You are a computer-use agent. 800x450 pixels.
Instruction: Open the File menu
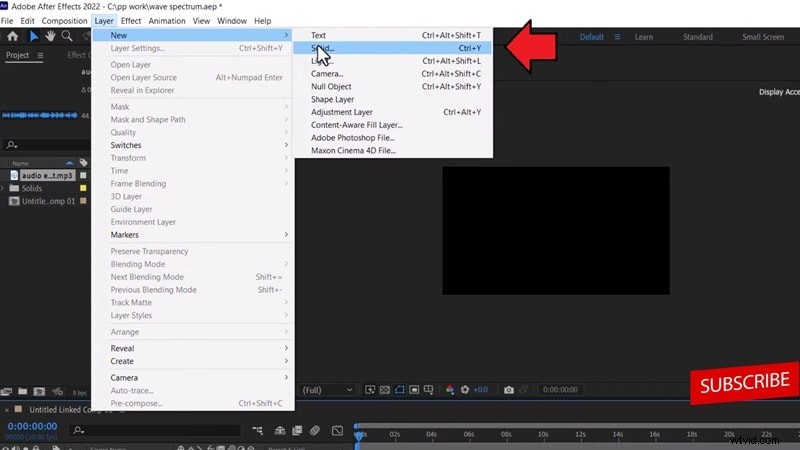coord(7,21)
